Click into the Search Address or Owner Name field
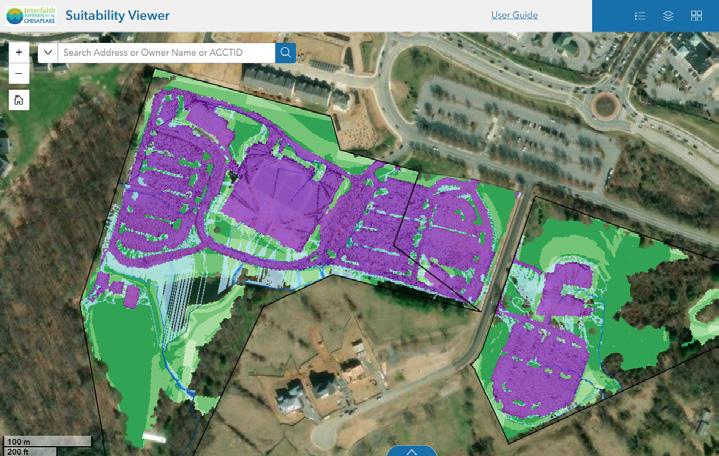 166,52
